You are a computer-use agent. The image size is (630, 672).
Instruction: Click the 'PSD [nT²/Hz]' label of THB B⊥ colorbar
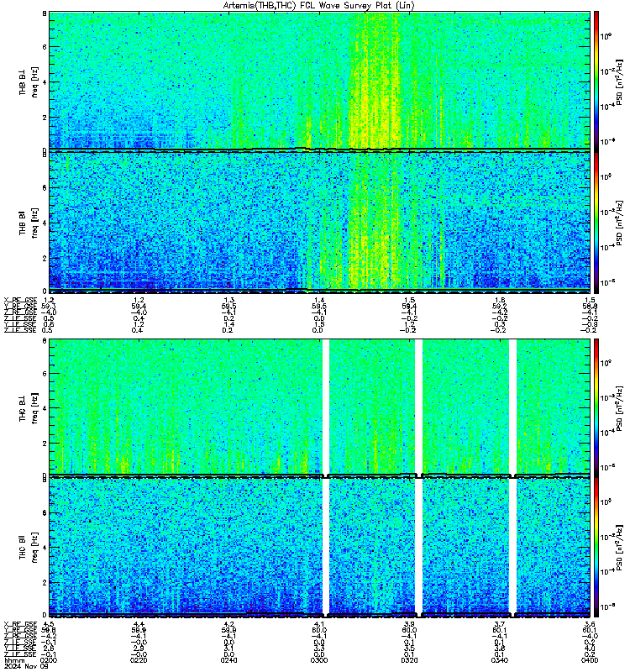tap(619, 81)
